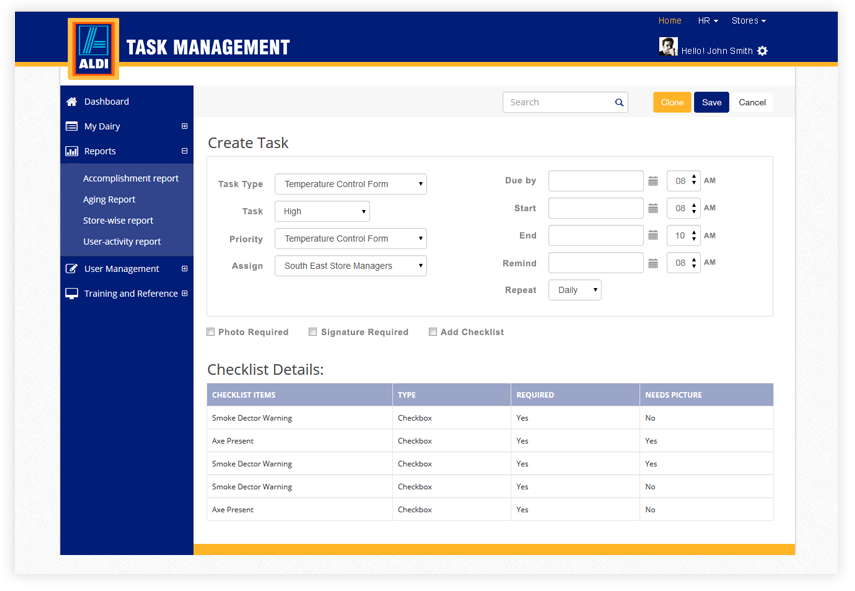The width and height of the screenshot is (855, 591).
Task: Open the Repeat Daily dropdown
Action: coord(575,290)
